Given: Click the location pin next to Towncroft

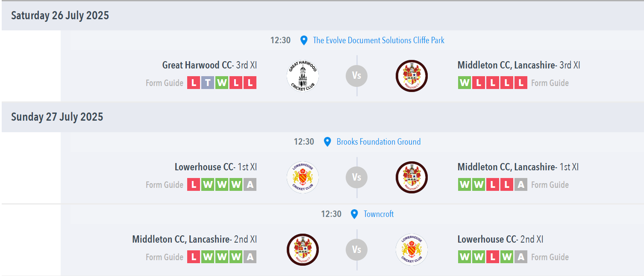Looking at the screenshot, I should click(354, 214).
